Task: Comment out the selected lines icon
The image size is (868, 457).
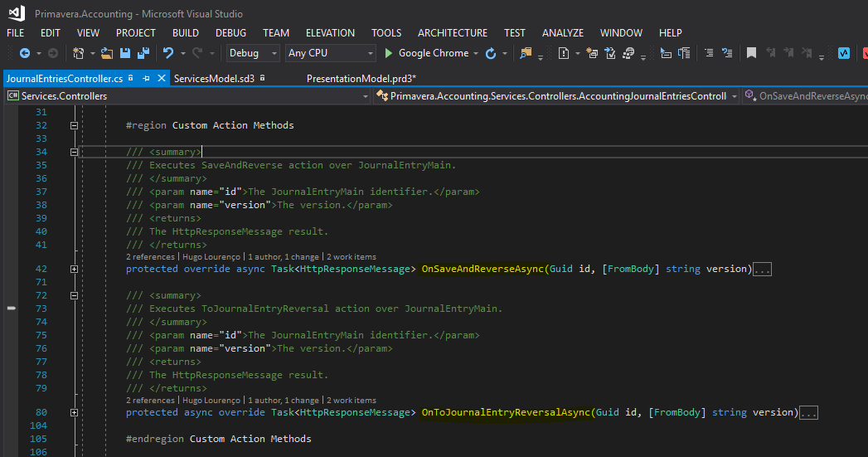Action: pos(709,53)
